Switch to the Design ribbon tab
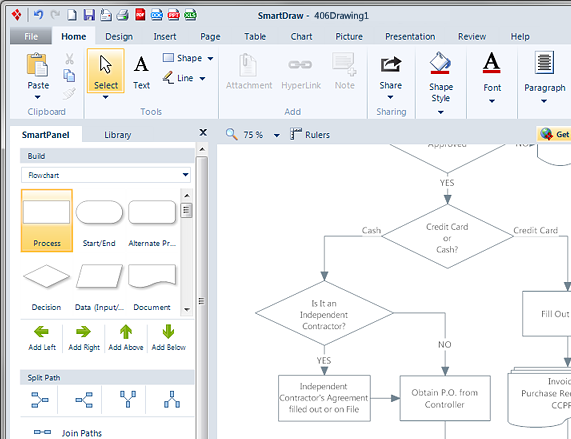The width and height of the screenshot is (571, 439). (x=119, y=36)
